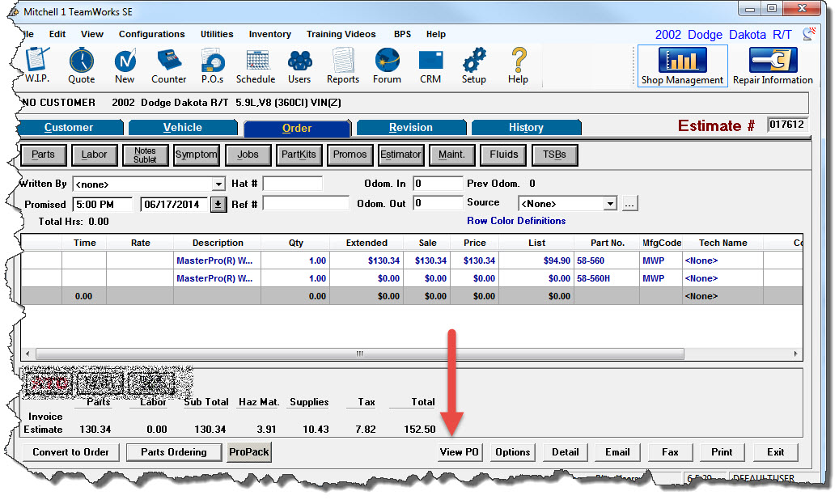Open the P.O.s purchase orders icon
This screenshot has width=839, height=504.
pyautogui.click(x=213, y=66)
